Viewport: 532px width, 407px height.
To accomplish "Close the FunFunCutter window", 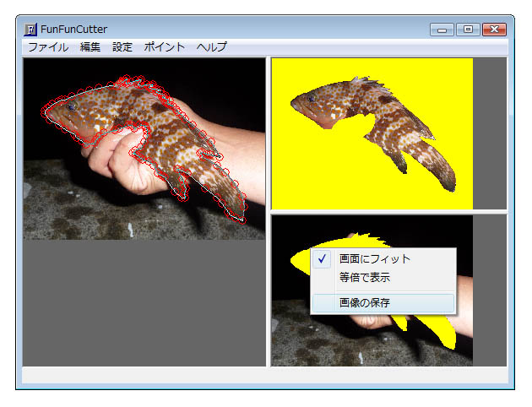I will [494, 30].
